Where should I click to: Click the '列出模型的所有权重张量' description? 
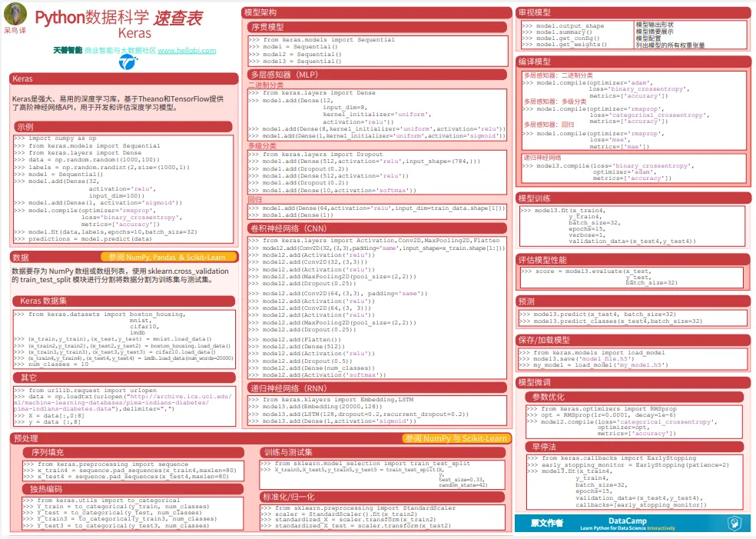click(x=670, y=45)
